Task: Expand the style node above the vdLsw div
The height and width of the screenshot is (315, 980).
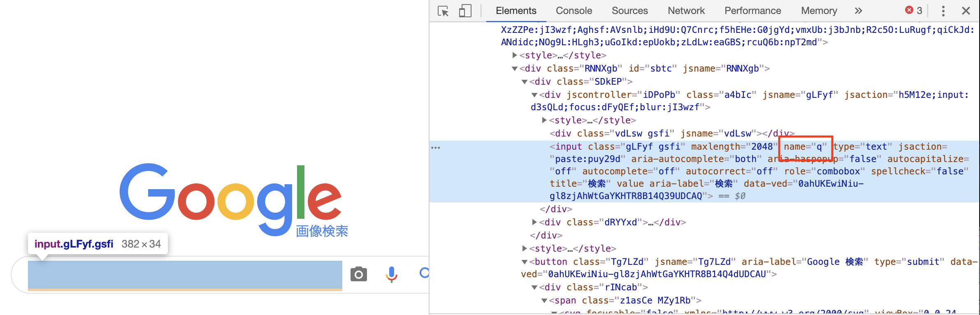Action: click(x=544, y=120)
